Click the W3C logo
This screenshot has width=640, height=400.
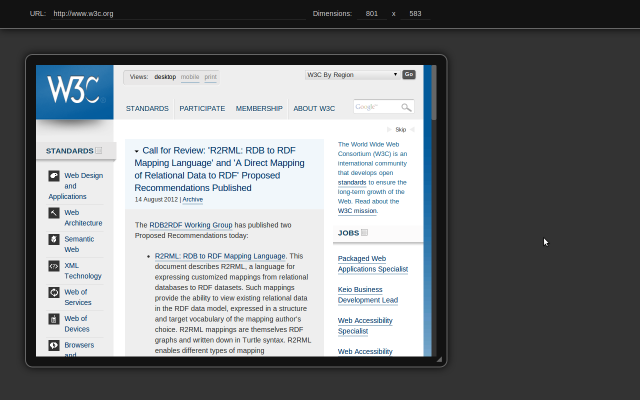click(75, 91)
